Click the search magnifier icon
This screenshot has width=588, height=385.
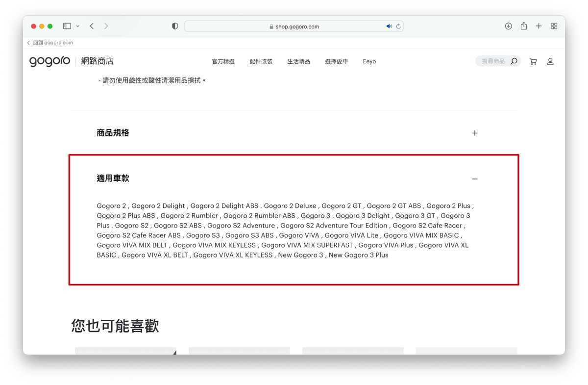[x=514, y=61]
